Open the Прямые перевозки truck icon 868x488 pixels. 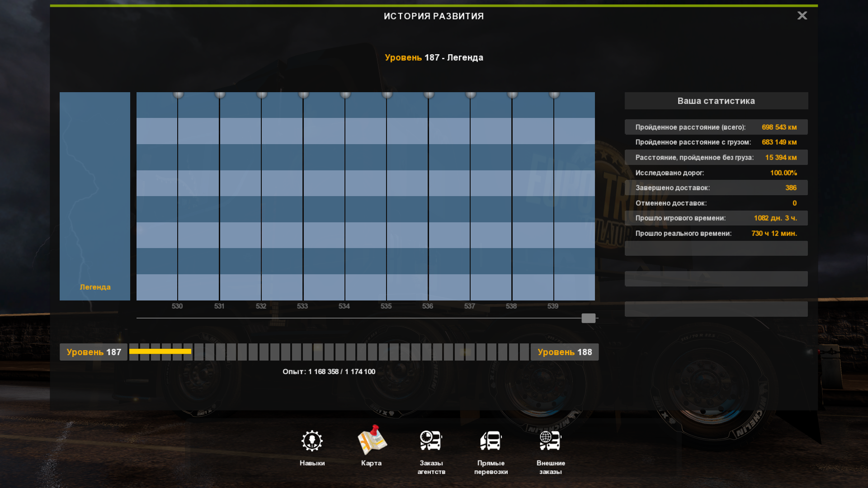coord(491,441)
